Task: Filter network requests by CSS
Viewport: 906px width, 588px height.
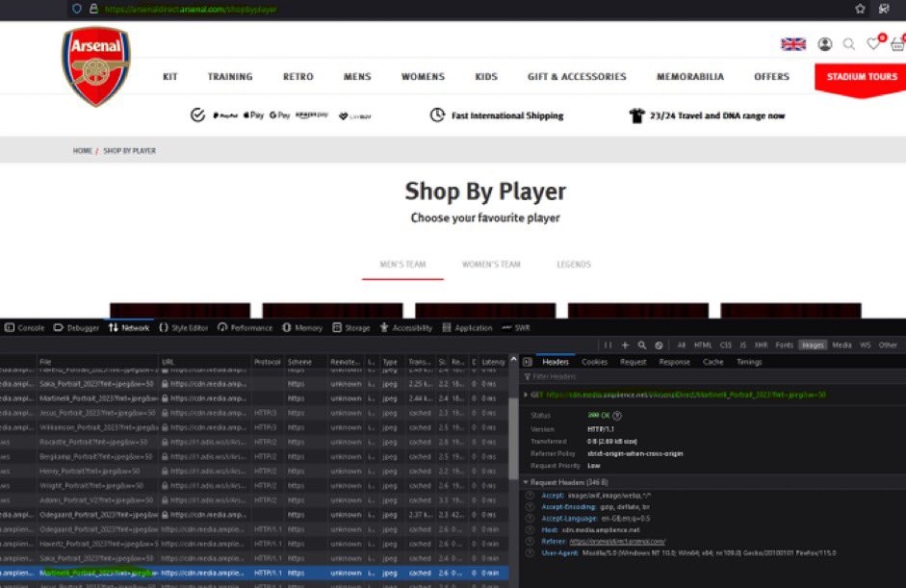Action: [x=726, y=345]
